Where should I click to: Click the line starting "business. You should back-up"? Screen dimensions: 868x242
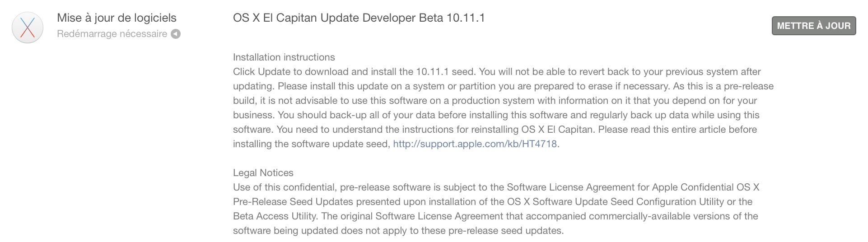(x=496, y=115)
